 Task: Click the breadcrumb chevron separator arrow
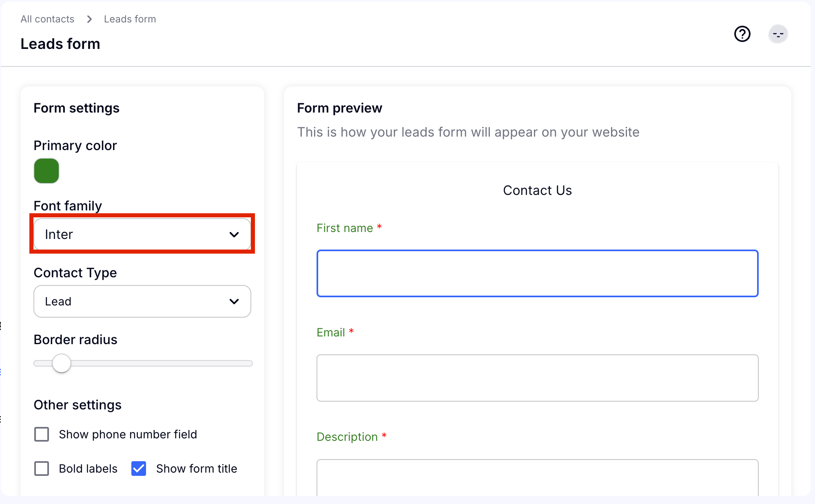pos(89,19)
